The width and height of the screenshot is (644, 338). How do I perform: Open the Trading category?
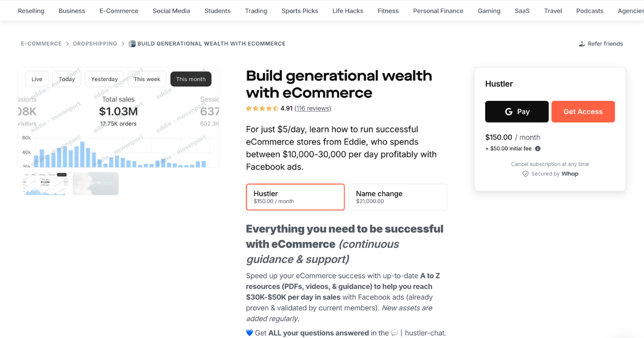[x=256, y=10]
